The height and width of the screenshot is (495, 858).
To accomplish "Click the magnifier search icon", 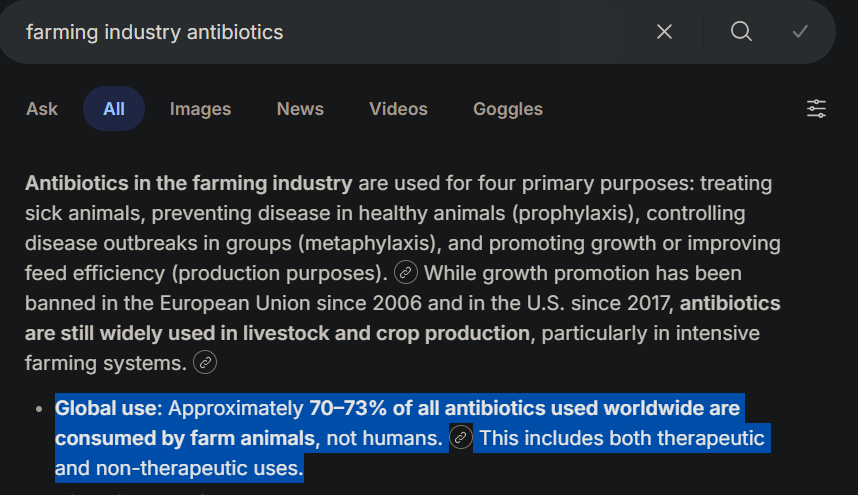I will [x=741, y=32].
